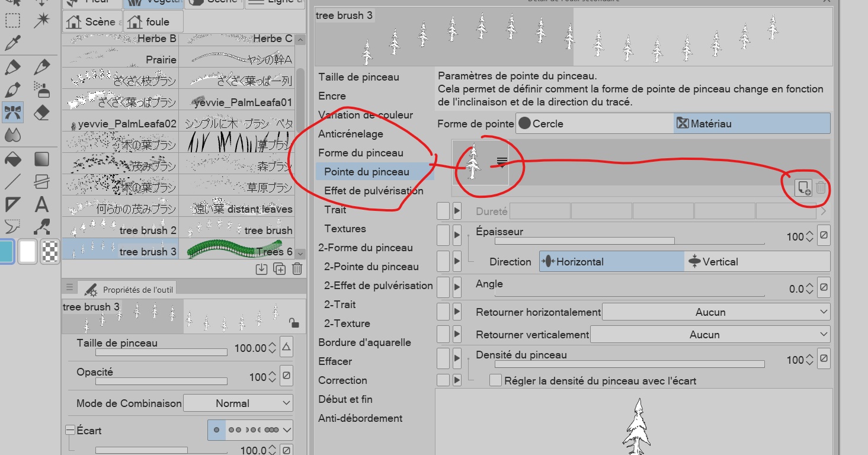Screen dimensions: 868x455
Task: Open Retourner horizontalement dropdown
Action: (716, 312)
